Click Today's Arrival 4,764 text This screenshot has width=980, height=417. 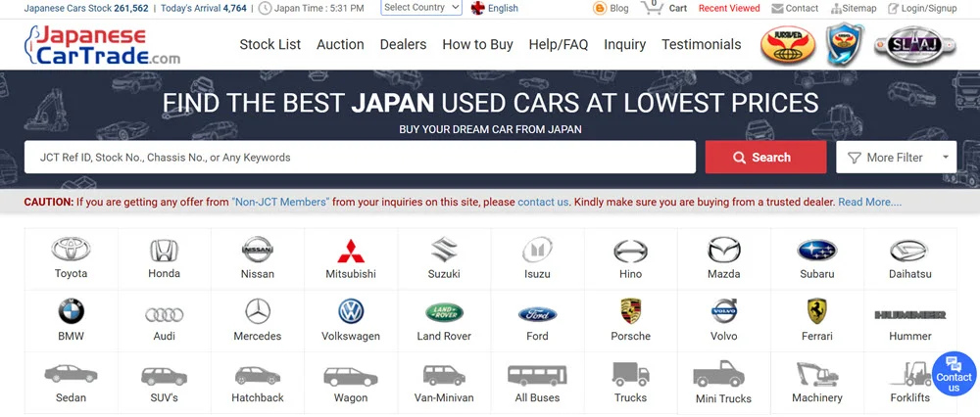coord(205,8)
